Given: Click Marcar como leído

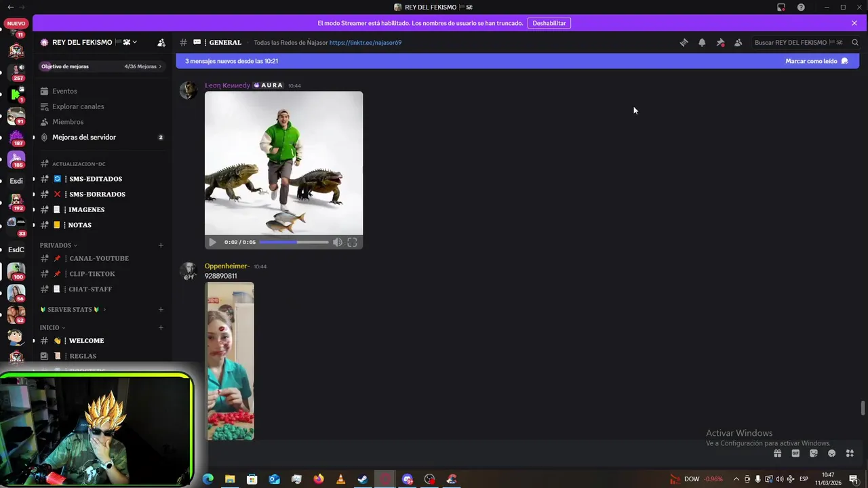Looking at the screenshot, I should click(x=816, y=61).
